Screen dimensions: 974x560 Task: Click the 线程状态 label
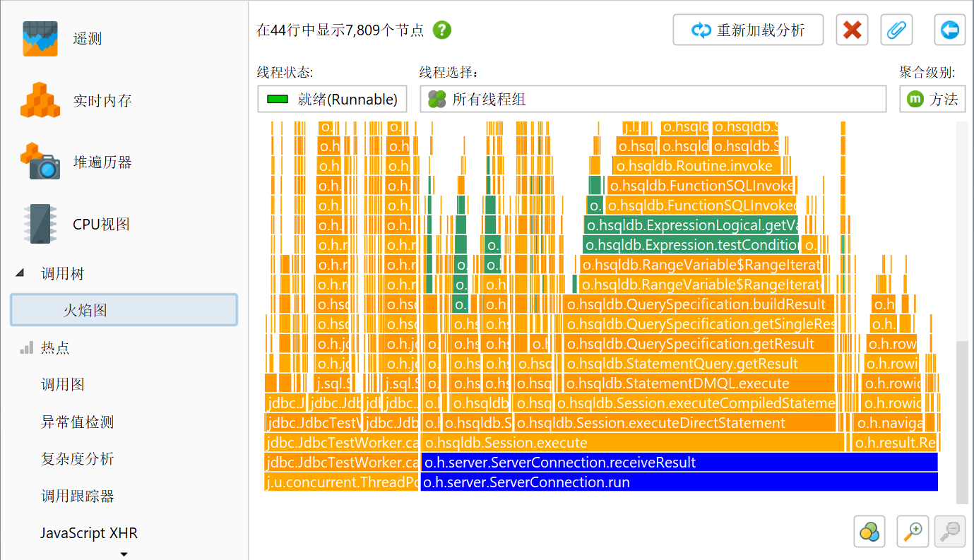[285, 72]
